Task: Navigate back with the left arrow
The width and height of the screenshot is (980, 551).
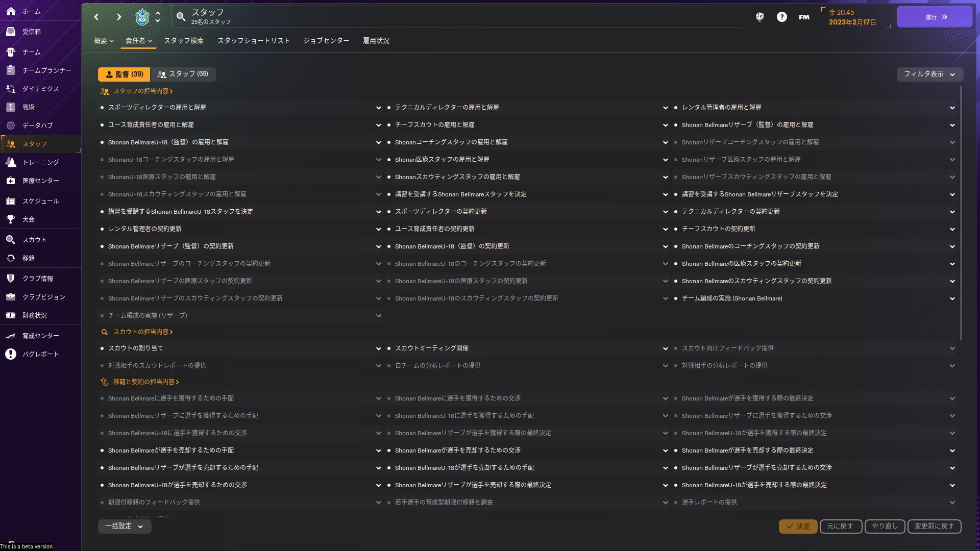Action: tap(96, 17)
